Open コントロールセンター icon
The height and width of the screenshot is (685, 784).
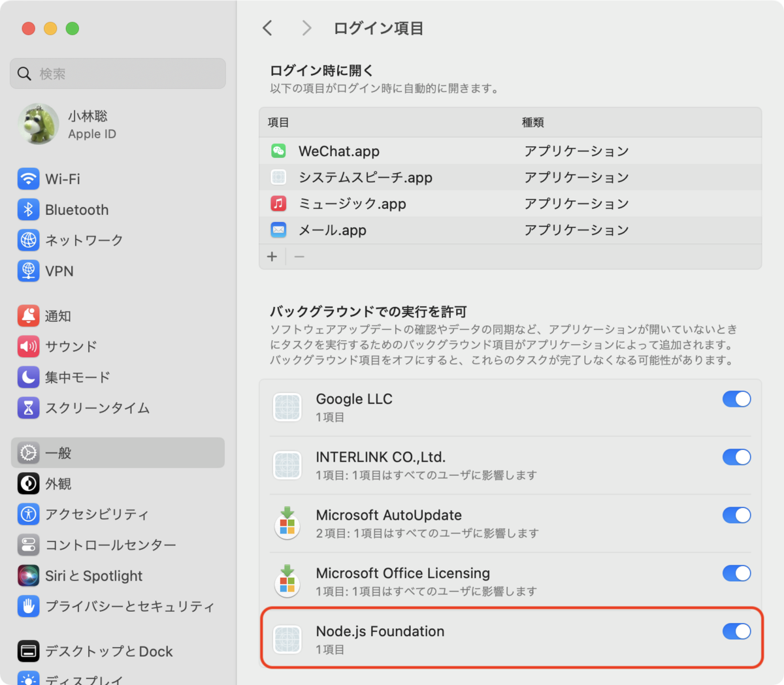(28, 545)
